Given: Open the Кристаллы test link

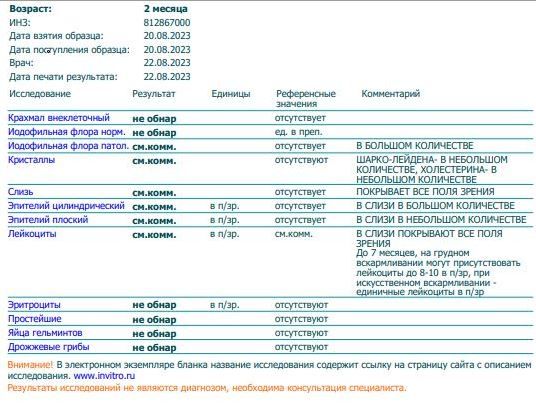Looking at the screenshot, I should click(31, 160).
